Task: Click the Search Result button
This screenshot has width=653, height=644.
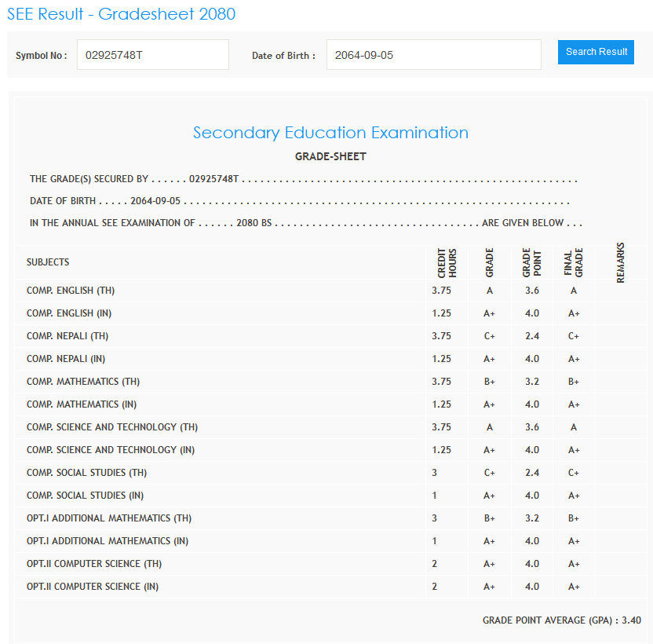Action: pos(596,52)
